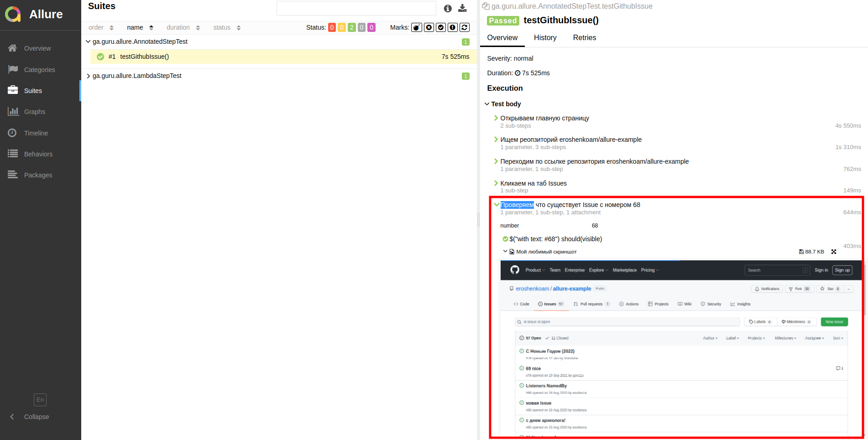Click the panel splitter drag handle

(x=478, y=220)
